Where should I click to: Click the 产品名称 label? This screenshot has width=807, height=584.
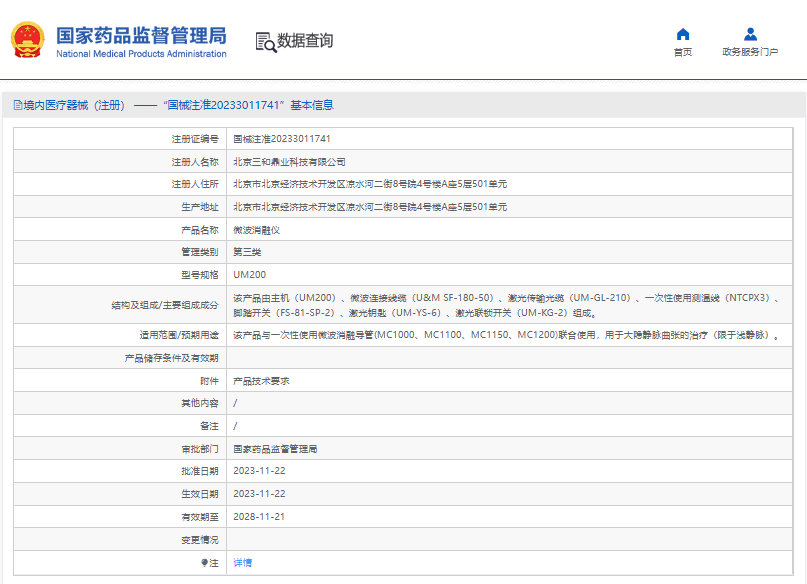200,230
